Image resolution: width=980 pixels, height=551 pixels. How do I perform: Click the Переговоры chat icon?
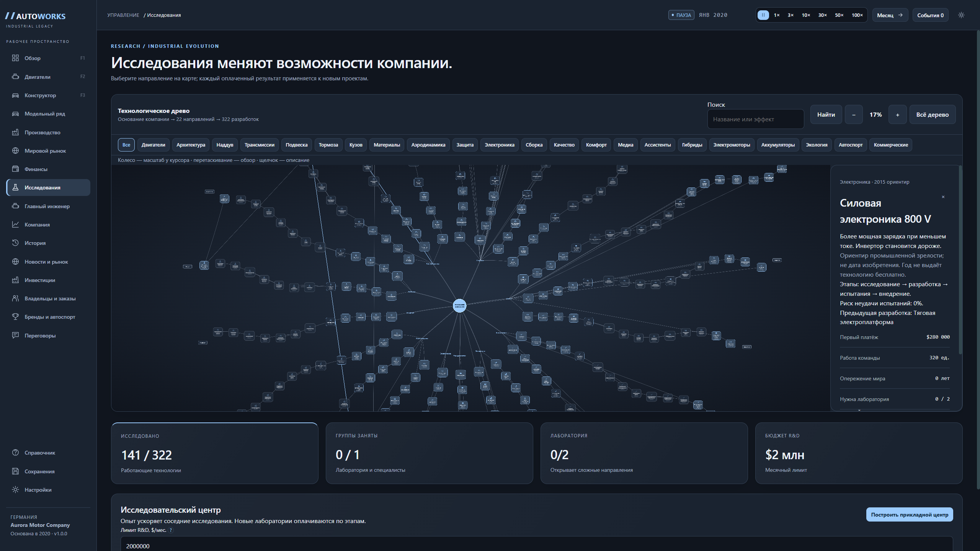click(15, 336)
